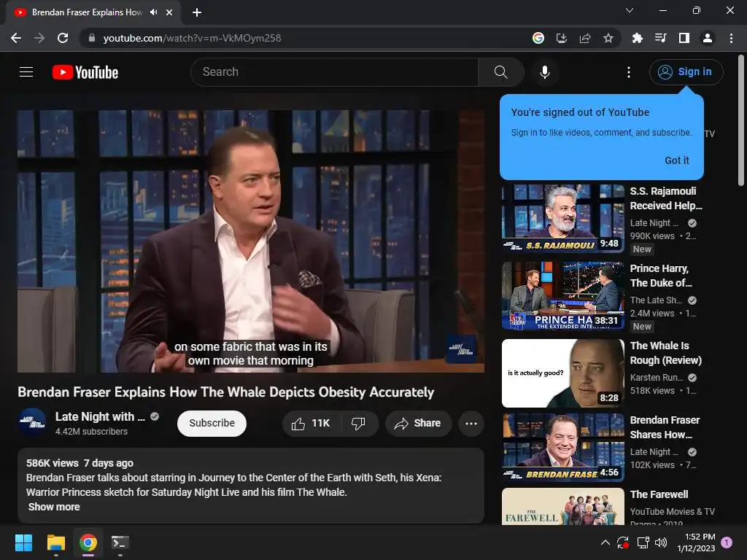The width and height of the screenshot is (747, 560).
Task: Click the Google icon in address bar
Action: 538,38
